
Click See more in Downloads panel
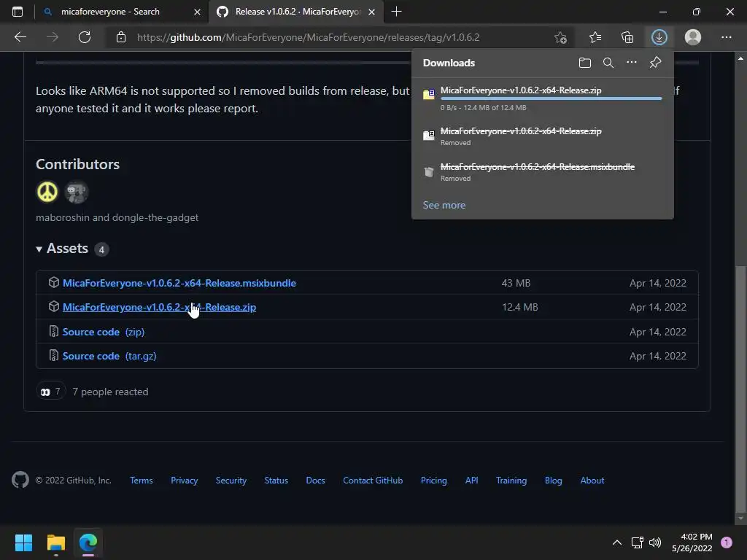click(444, 205)
